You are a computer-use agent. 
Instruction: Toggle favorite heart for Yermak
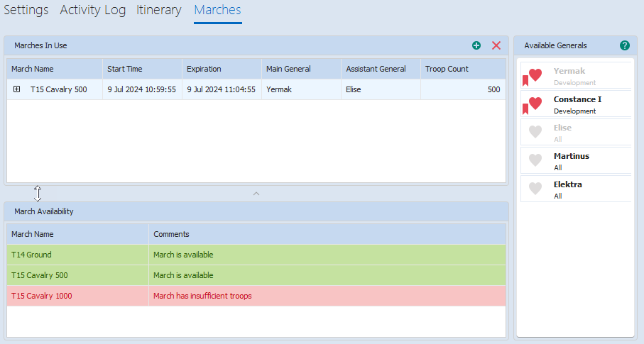coord(535,75)
